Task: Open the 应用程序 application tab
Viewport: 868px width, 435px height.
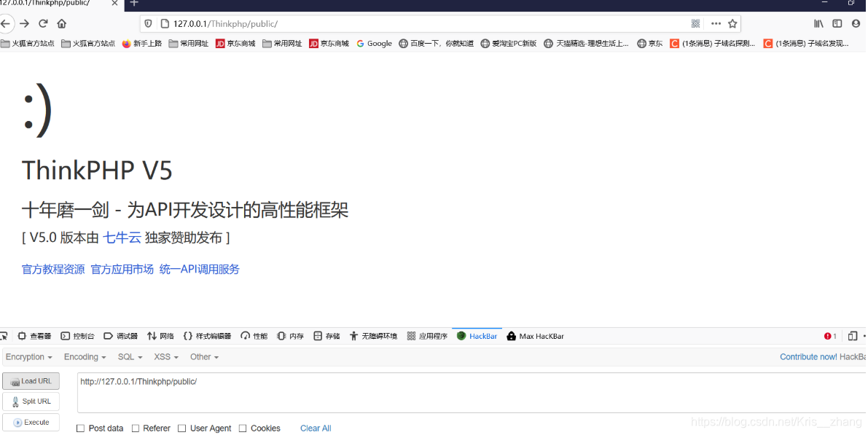Action: point(427,336)
